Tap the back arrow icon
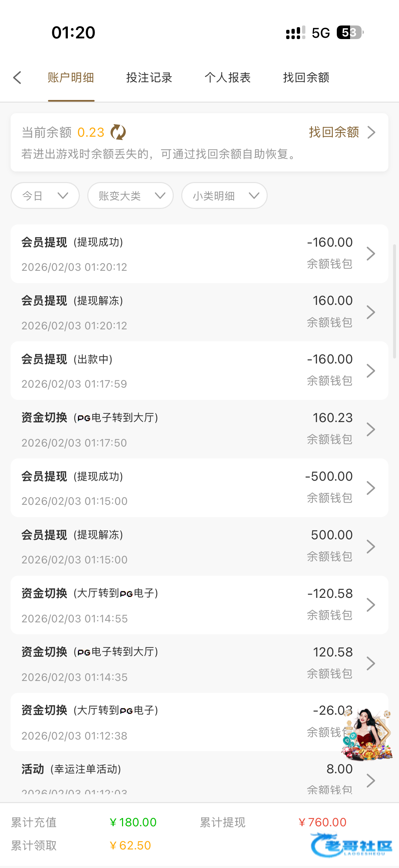This screenshot has width=399, height=868. (18, 77)
